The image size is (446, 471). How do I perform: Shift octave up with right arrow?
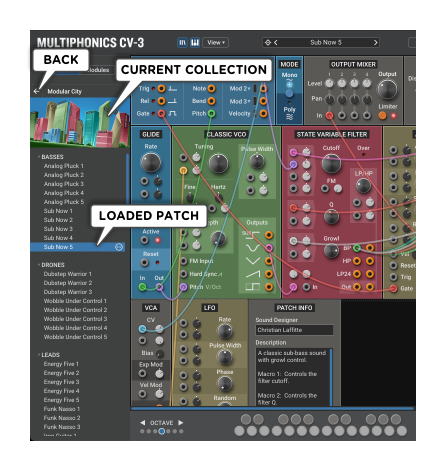tap(180, 423)
